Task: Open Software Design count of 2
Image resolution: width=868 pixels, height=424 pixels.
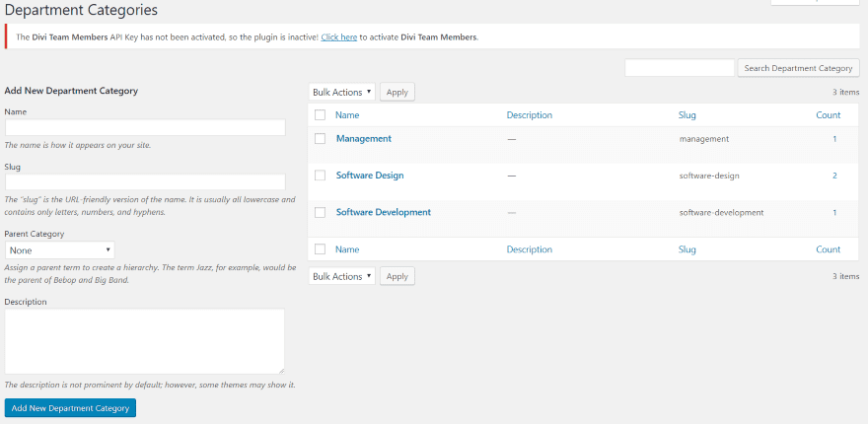Action: click(834, 176)
